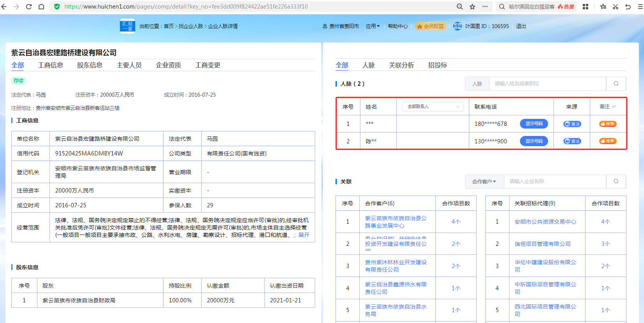Click 找企业人脉 breadcrumb link
Viewport: 644px width, 323px height.
(191, 26)
